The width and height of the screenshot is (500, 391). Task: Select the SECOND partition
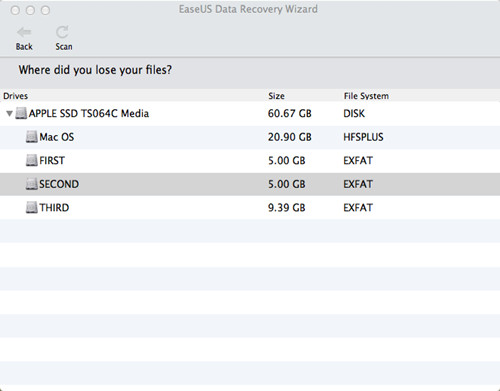[x=250, y=184]
